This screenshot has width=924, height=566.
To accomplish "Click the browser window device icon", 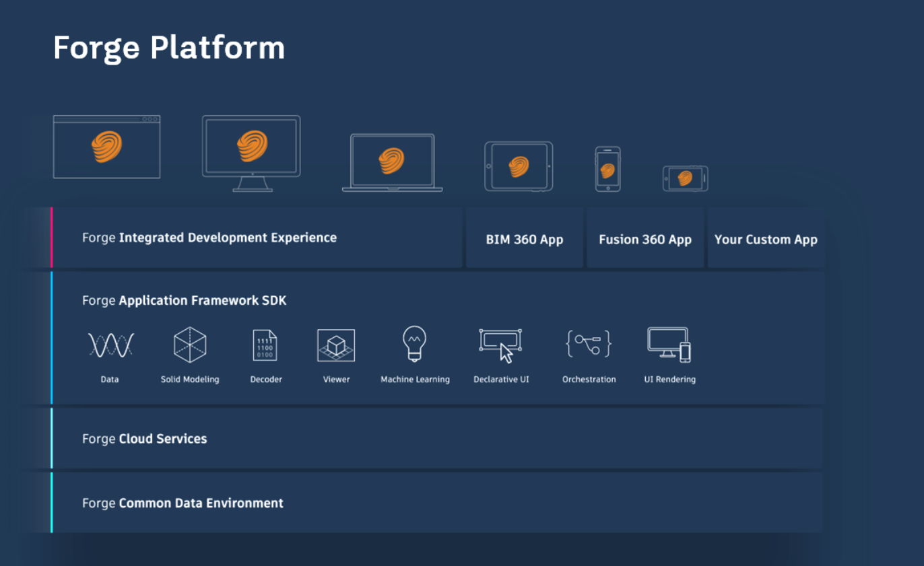I will [106, 147].
